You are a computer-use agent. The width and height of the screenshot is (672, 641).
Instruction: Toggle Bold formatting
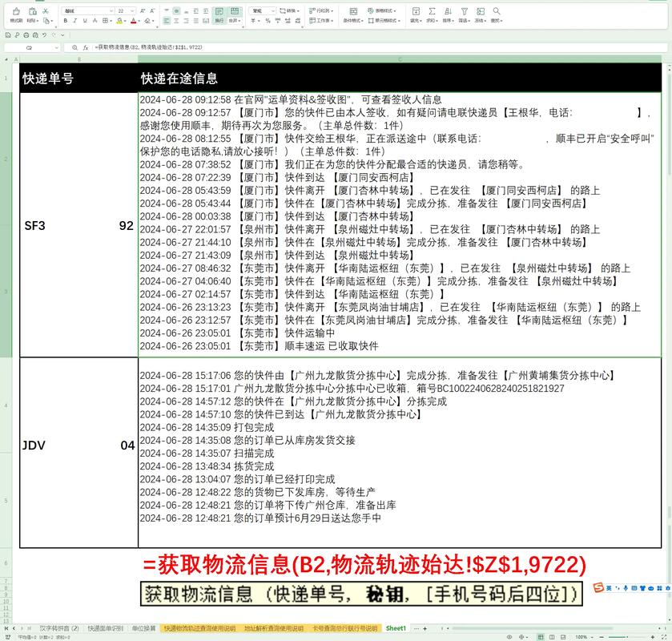click(65, 21)
